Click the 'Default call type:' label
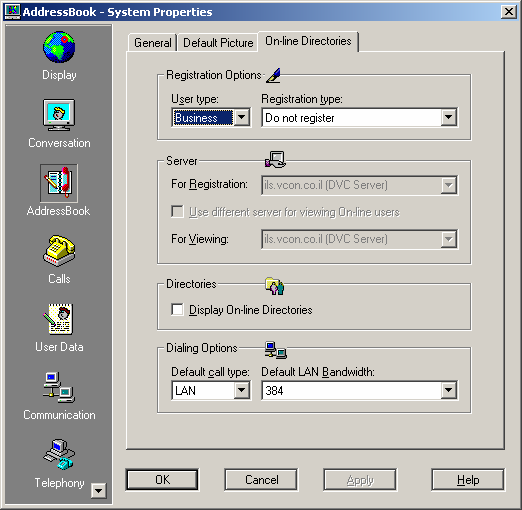Screen dimensions: 522x510 (210, 372)
